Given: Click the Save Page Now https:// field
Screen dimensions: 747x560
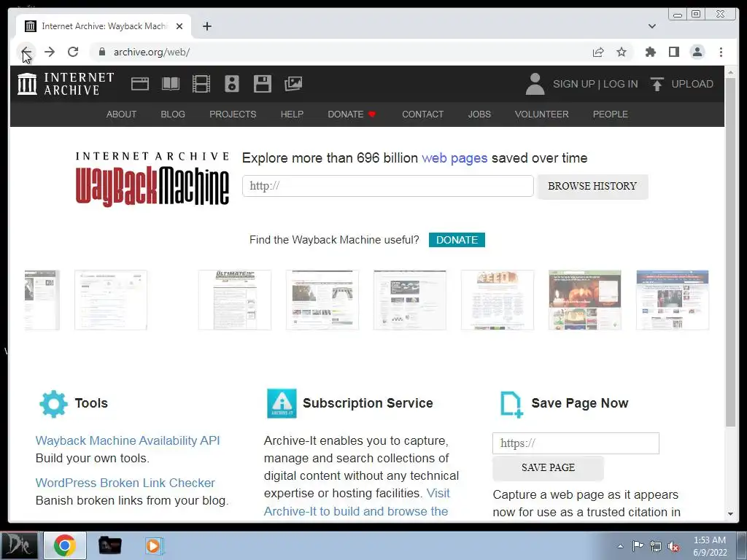Looking at the screenshot, I should [x=576, y=443].
